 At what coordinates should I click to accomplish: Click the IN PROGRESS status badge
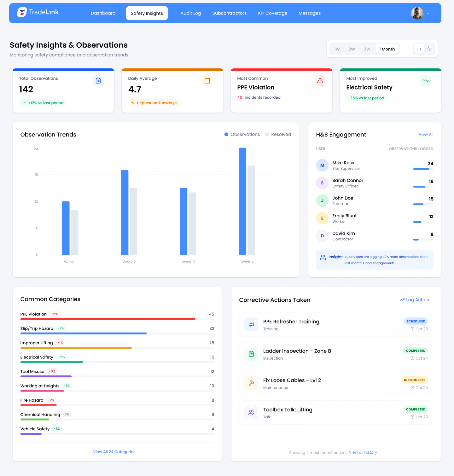pyautogui.click(x=415, y=380)
